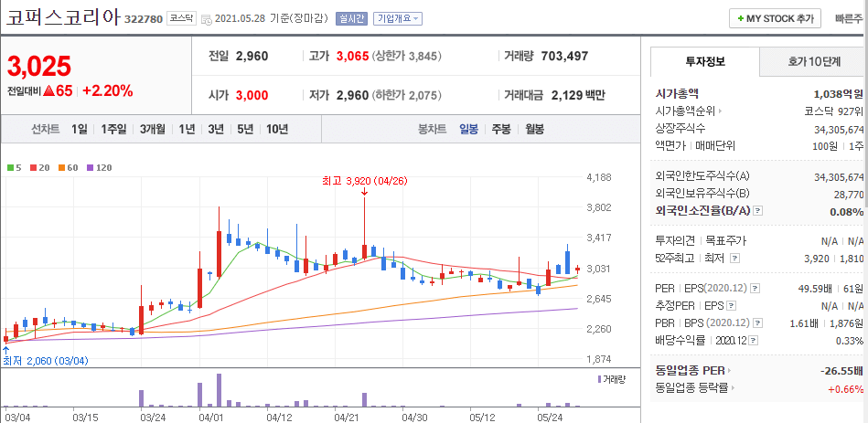Image resolution: width=868 pixels, height=423 pixels.
Task: Click the green plus icon in MY STOCK 추가
Action: pos(741,19)
